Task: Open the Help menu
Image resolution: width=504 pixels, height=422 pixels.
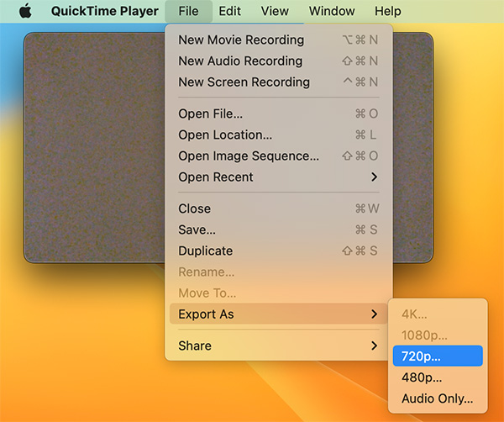Action: tap(387, 11)
